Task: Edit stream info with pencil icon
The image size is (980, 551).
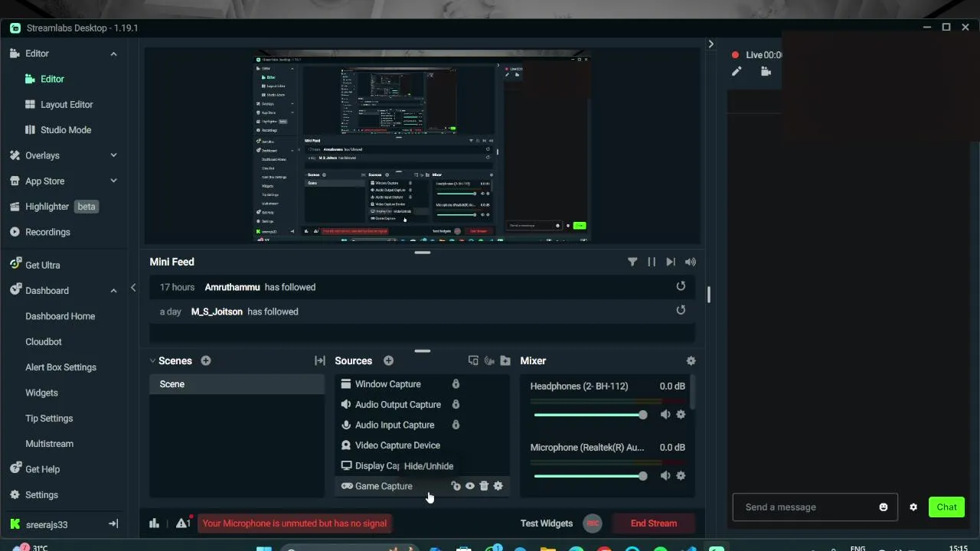Action: pos(737,71)
